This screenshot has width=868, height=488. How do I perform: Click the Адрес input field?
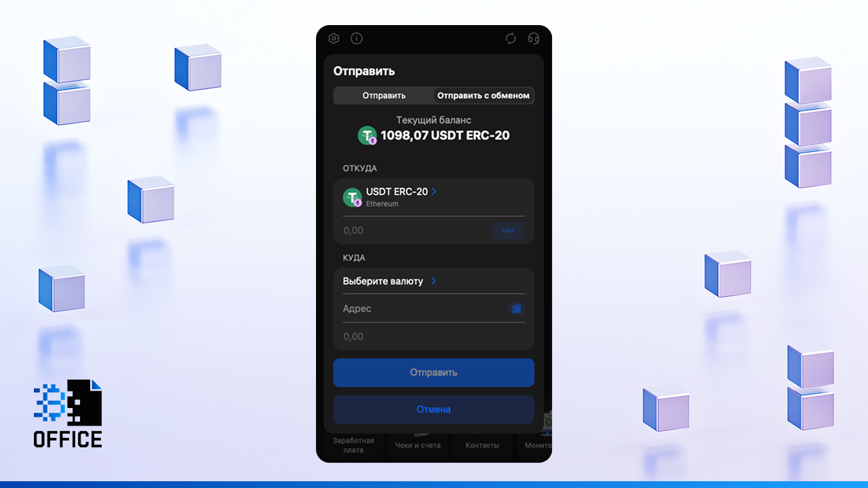[420, 309]
